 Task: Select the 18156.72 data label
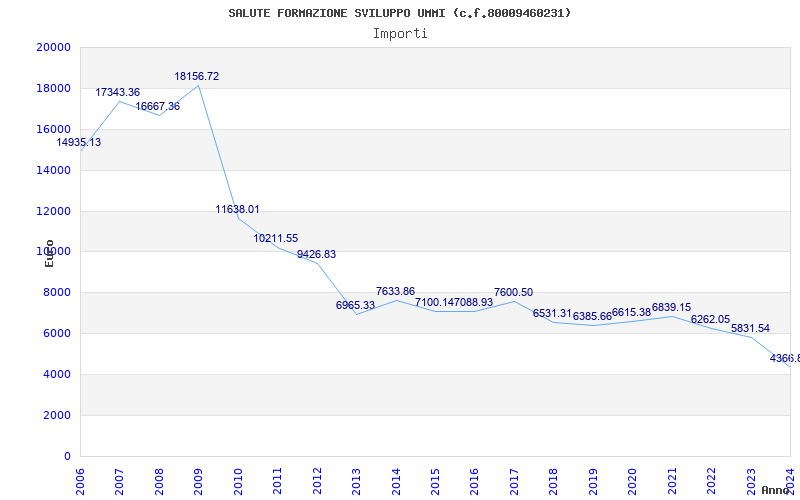pyautogui.click(x=197, y=76)
